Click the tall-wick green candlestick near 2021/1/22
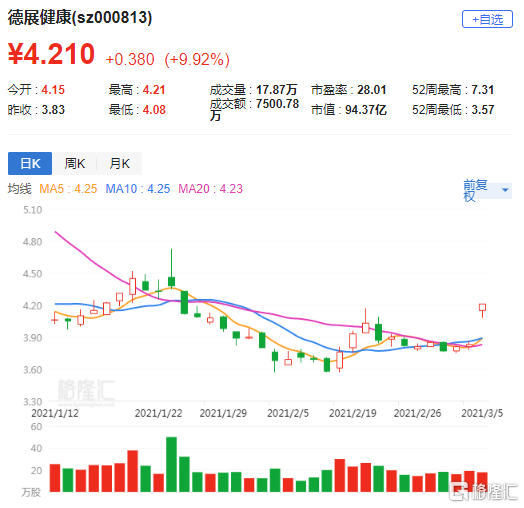This screenshot has height=508, width=524. (171, 269)
